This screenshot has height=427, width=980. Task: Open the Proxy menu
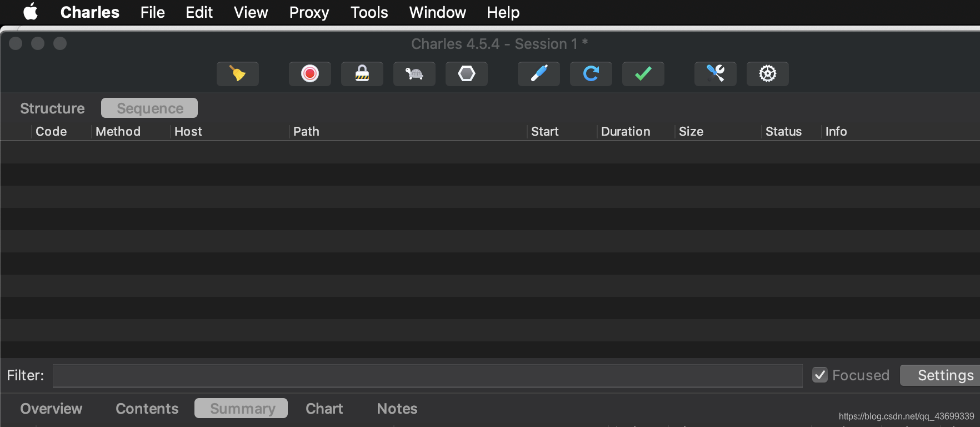click(309, 12)
